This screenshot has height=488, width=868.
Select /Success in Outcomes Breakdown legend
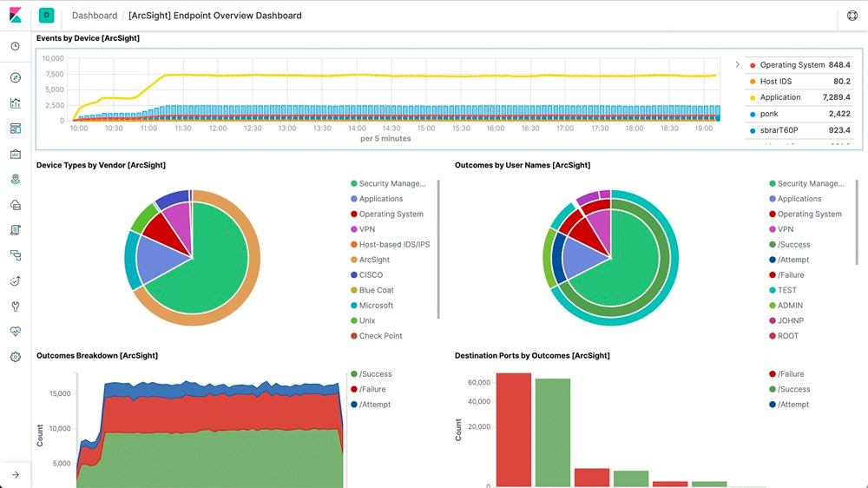pos(371,374)
